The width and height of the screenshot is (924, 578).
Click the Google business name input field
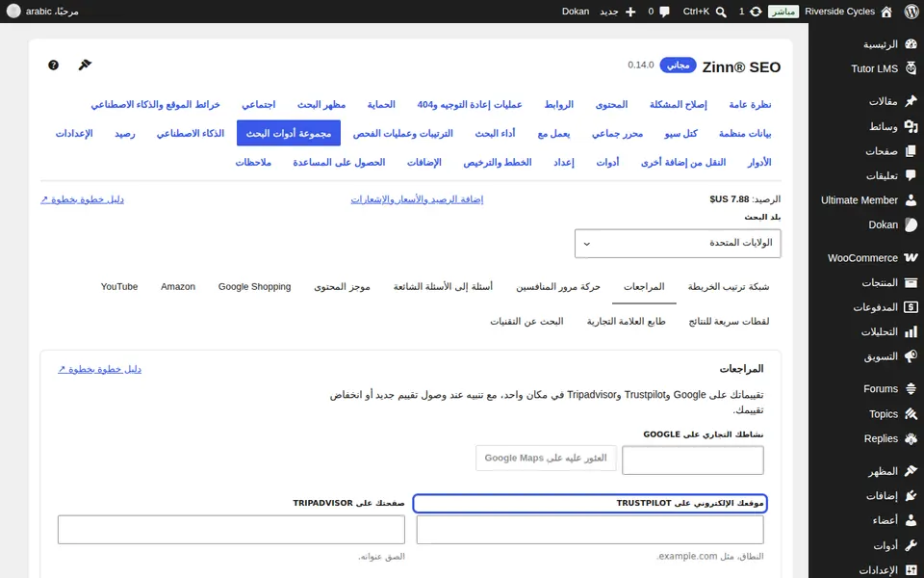click(693, 460)
